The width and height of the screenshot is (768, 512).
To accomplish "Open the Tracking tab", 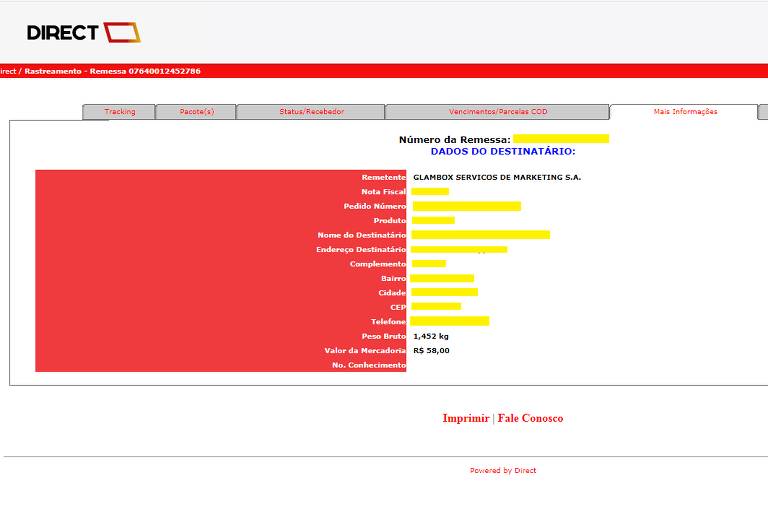I will 119,112.
